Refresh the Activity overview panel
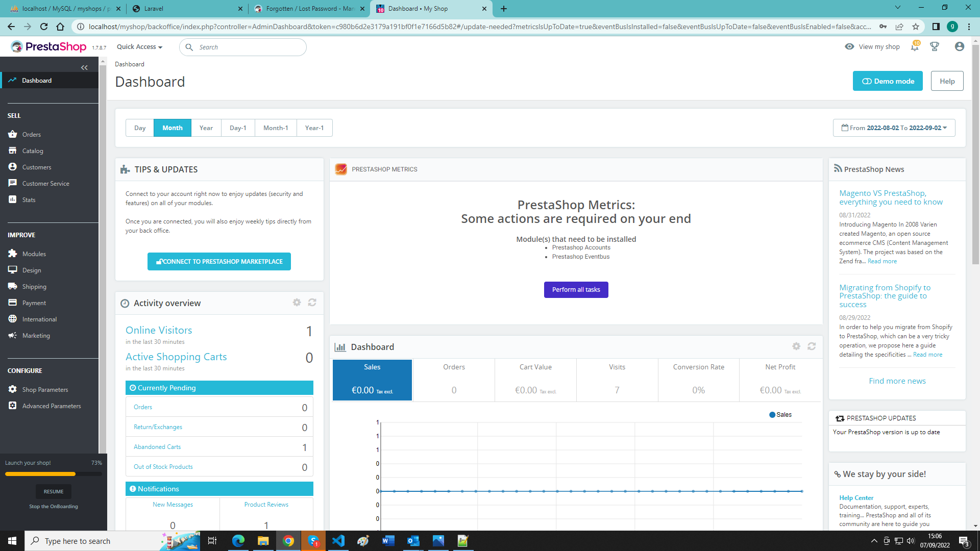 (x=312, y=303)
